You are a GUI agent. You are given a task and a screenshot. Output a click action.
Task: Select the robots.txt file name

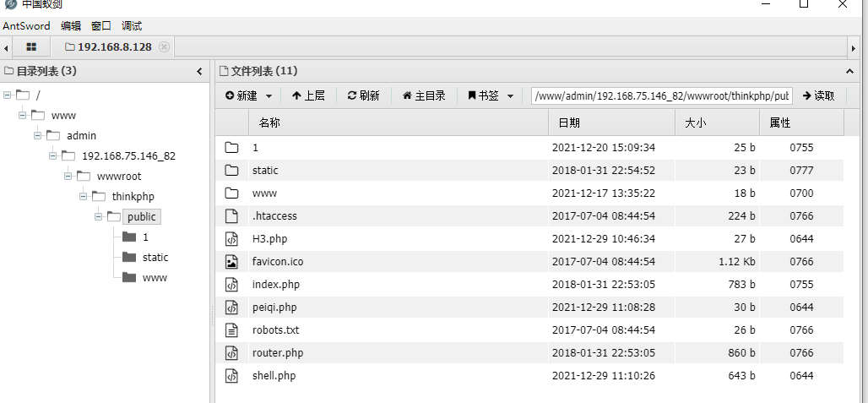275,330
